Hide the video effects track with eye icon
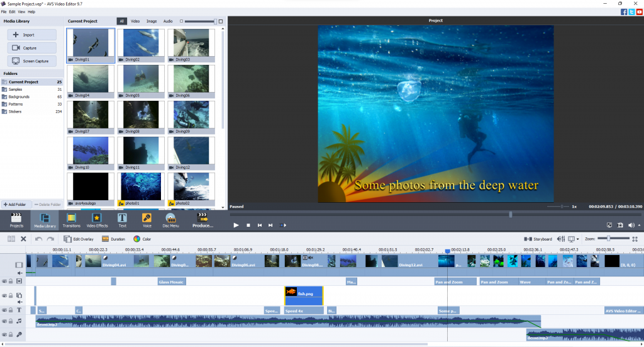 [x=4, y=281]
